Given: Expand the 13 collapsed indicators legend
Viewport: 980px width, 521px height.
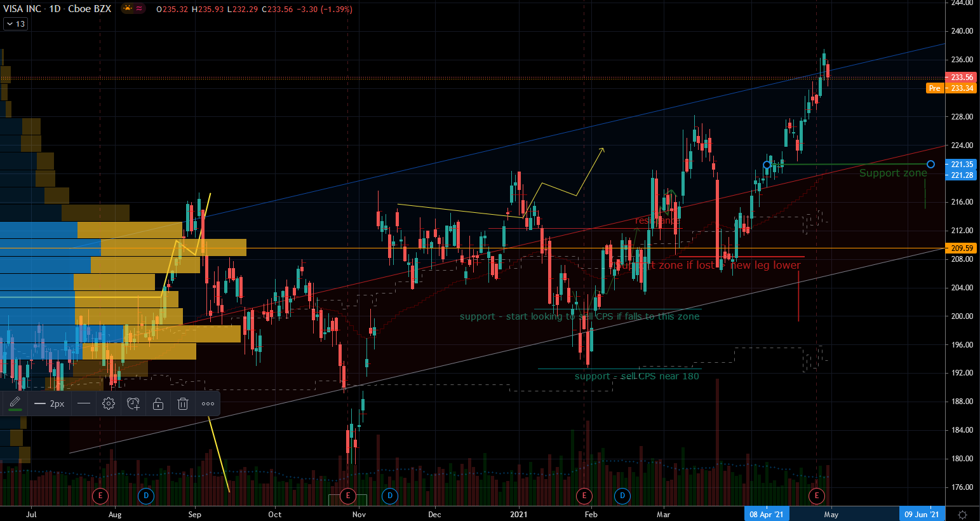Looking at the screenshot, I should [15, 24].
